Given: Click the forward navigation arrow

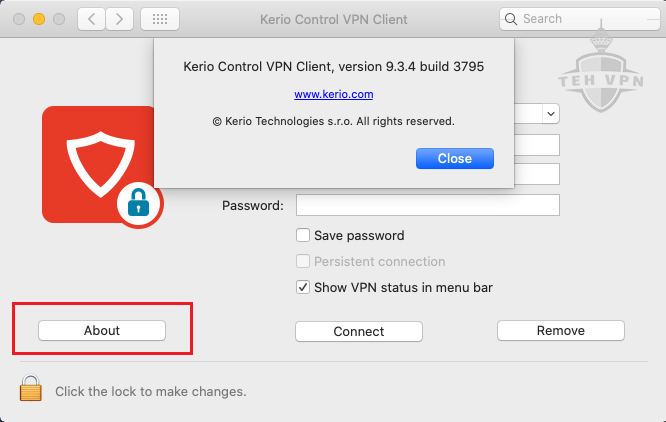Looking at the screenshot, I should 119,19.
